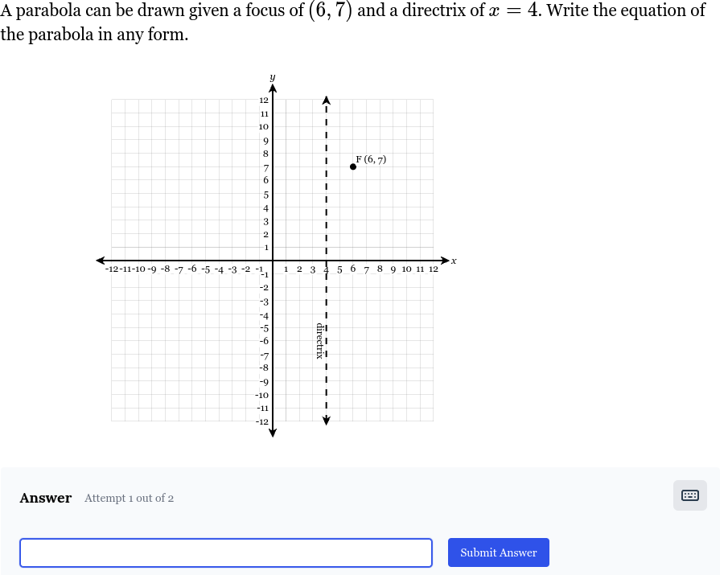Open the math keyboard icon
The width and height of the screenshot is (728, 575).
tap(690, 495)
